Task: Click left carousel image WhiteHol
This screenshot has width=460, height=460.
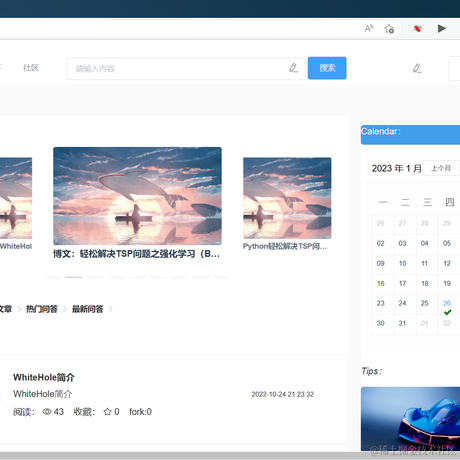Action: pyautogui.click(x=16, y=198)
